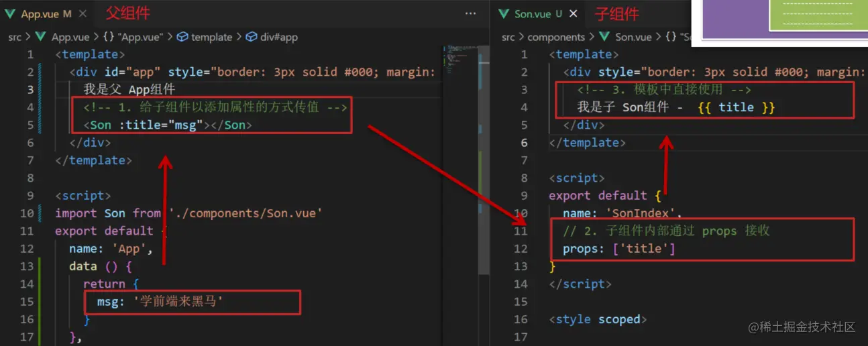Click text 我是父 App组件
868x346 pixels.
(x=129, y=89)
